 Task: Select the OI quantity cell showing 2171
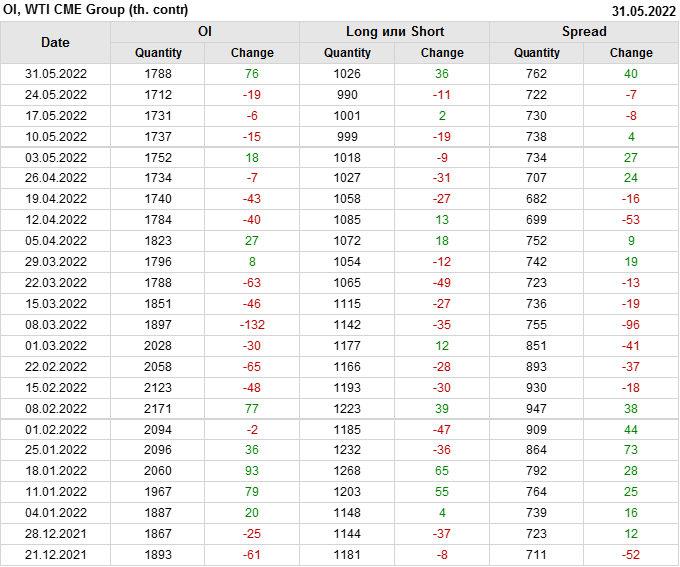[x=158, y=409]
